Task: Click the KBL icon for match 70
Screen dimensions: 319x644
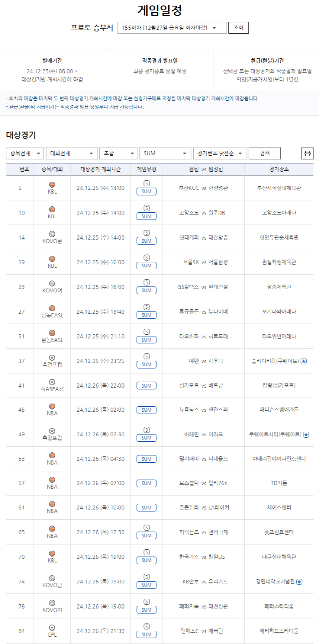Action: pos(52,553)
